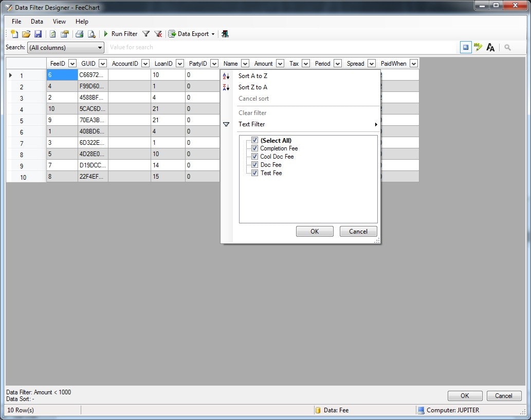Clear the filter using red filter icon

pyautogui.click(x=159, y=34)
